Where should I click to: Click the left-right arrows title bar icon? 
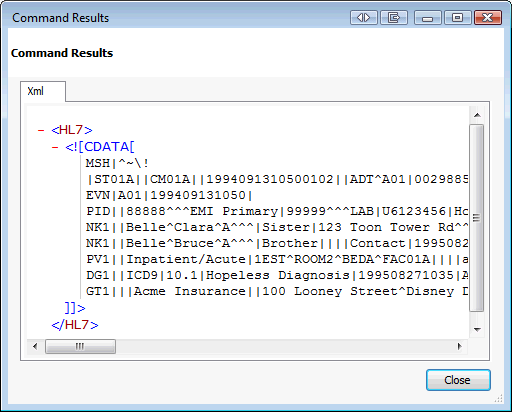(x=364, y=17)
